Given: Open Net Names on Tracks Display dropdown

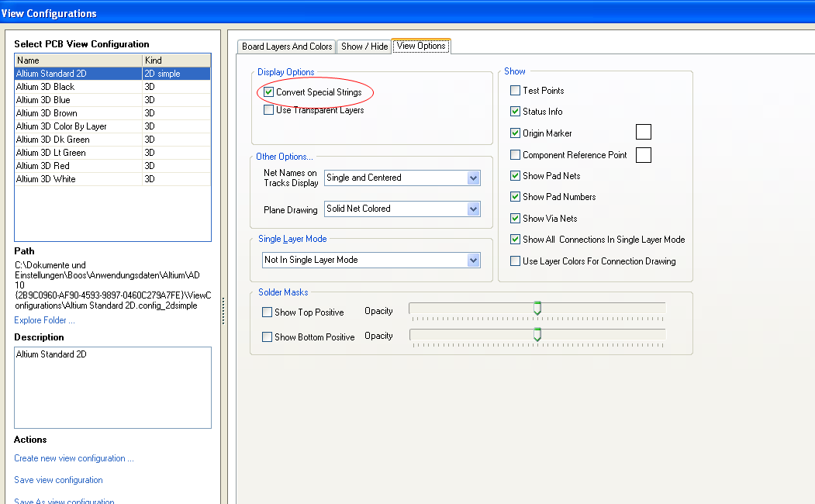Looking at the screenshot, I should tap(473, 178).
